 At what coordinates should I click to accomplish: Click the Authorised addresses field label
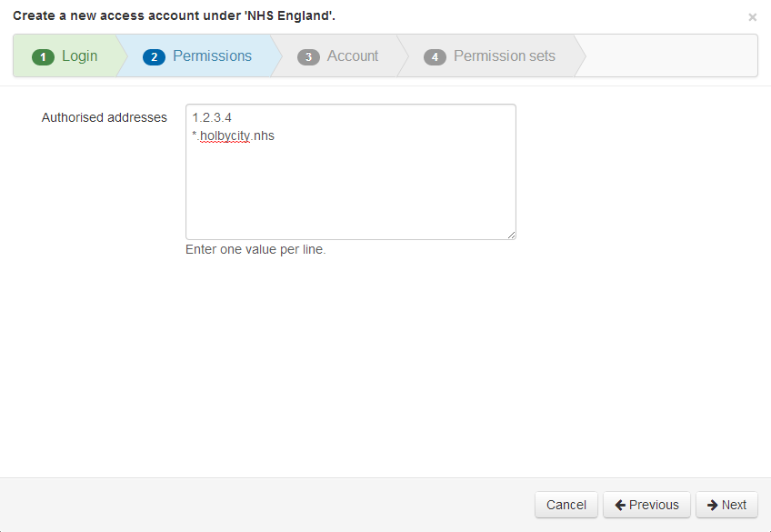point(105,117)
